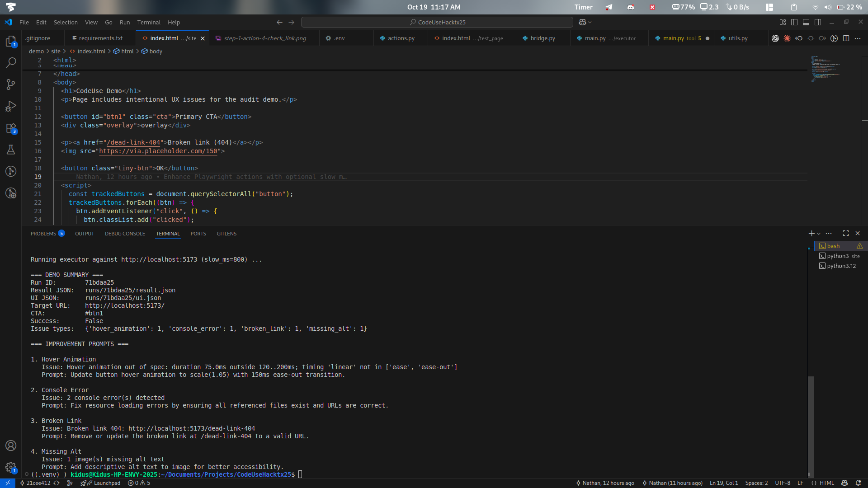Select the python3.12 terminal session
The height and width of the screenshot is (488, 868).
841,266
